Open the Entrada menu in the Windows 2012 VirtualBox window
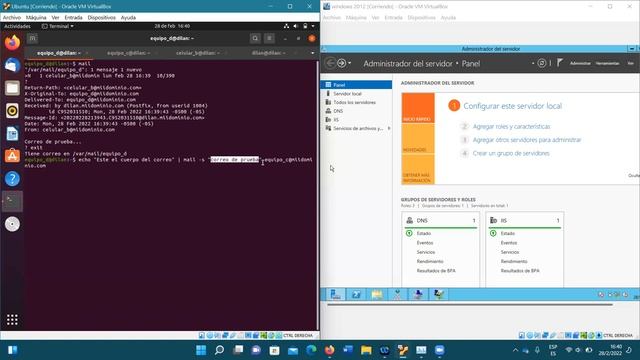Image resolution: width=640 pixels, height=360 pixels. tap(393, 18)
